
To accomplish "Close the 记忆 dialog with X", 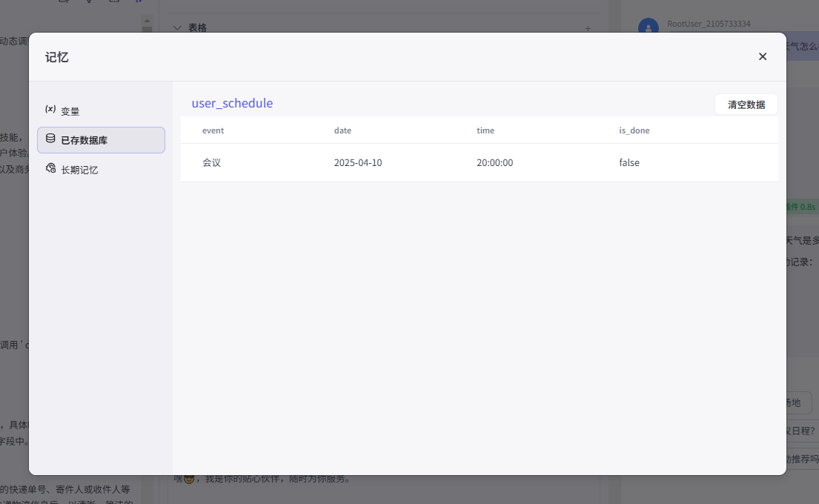I will click(763, 56).
